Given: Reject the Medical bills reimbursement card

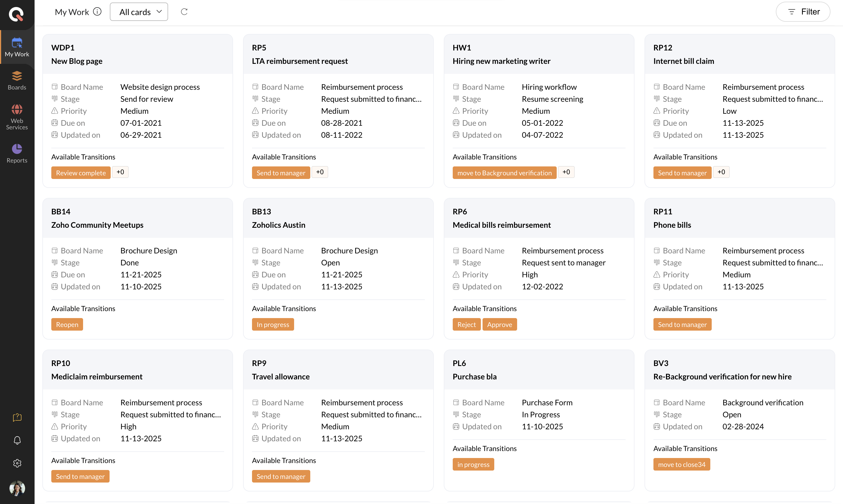Looking at the screenshot, I should coord(466,324).
